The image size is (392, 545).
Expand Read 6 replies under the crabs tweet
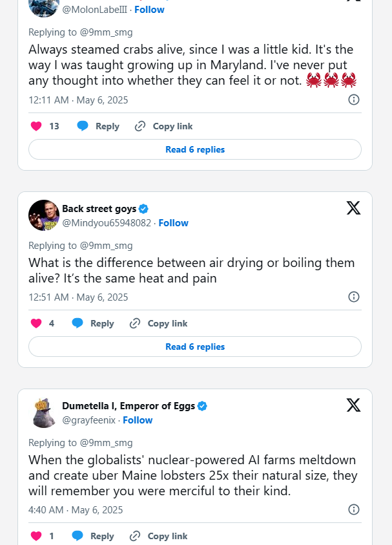coord(195,149)
